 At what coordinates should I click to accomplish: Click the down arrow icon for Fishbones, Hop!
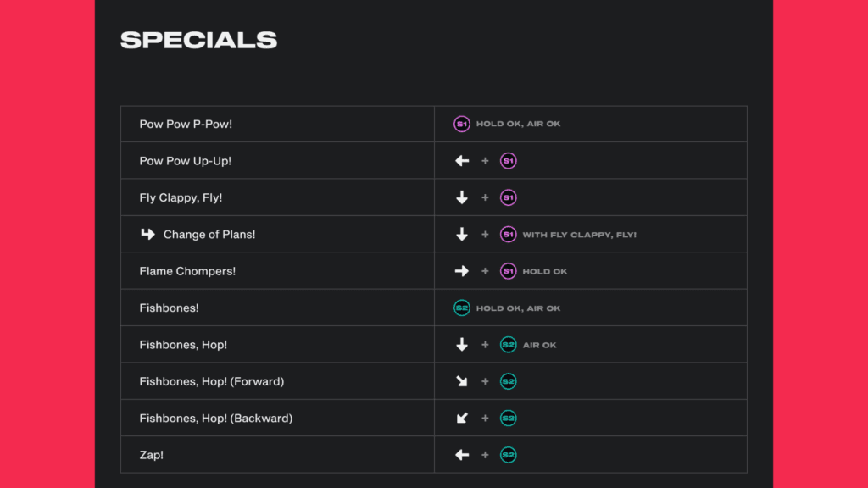click(x=461, y=344)
